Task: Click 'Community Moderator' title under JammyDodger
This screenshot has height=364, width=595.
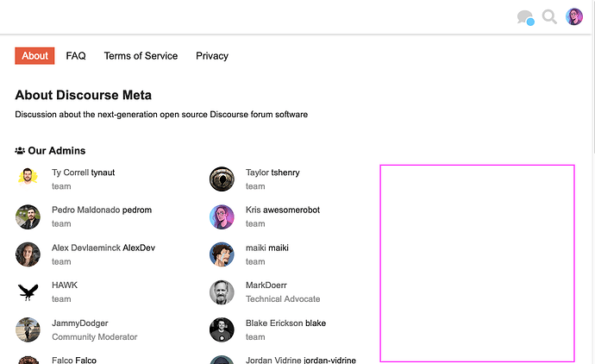Action: (95, 337)
